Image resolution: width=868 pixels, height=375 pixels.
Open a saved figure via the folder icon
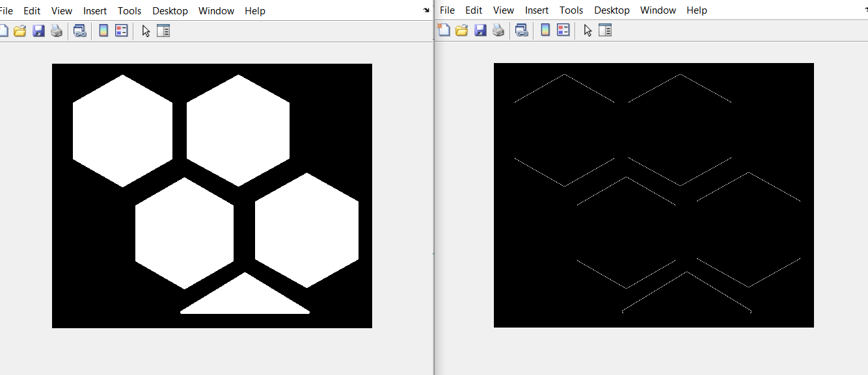coord(19,31)
